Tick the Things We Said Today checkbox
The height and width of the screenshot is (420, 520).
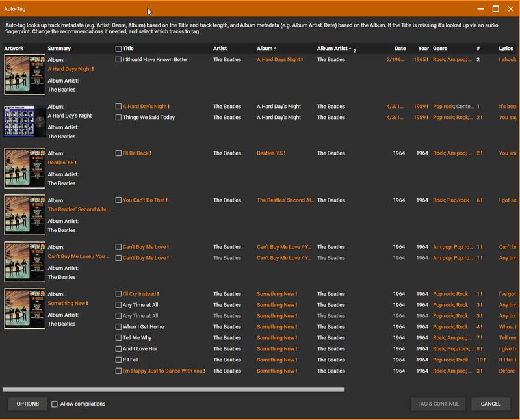(118, 118)
